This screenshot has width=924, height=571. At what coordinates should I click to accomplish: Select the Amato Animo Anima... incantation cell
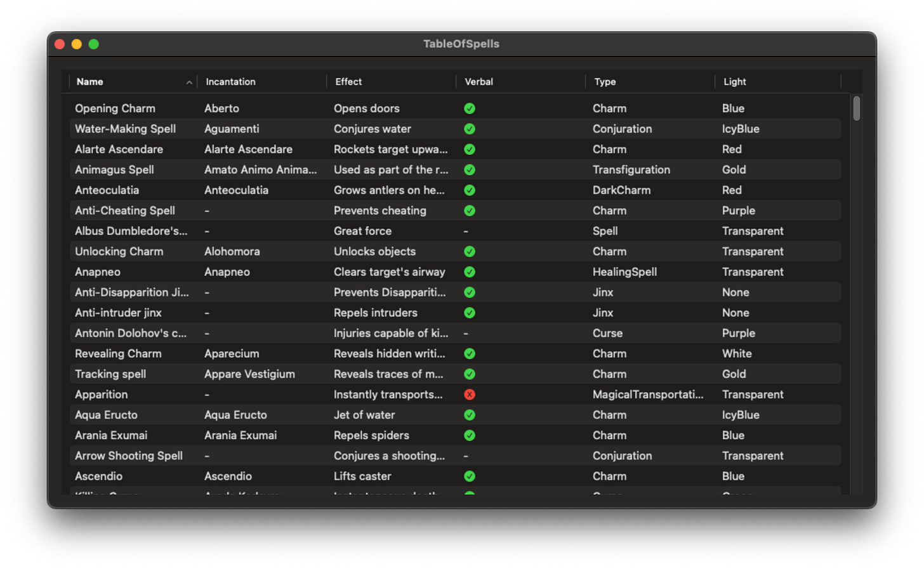click(261, 169)
